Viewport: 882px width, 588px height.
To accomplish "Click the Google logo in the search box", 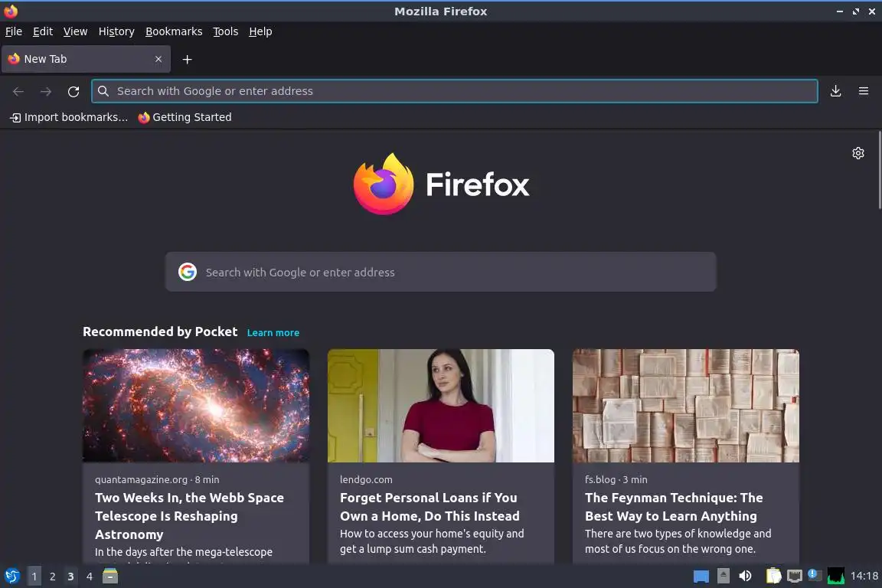I will 188,272.
